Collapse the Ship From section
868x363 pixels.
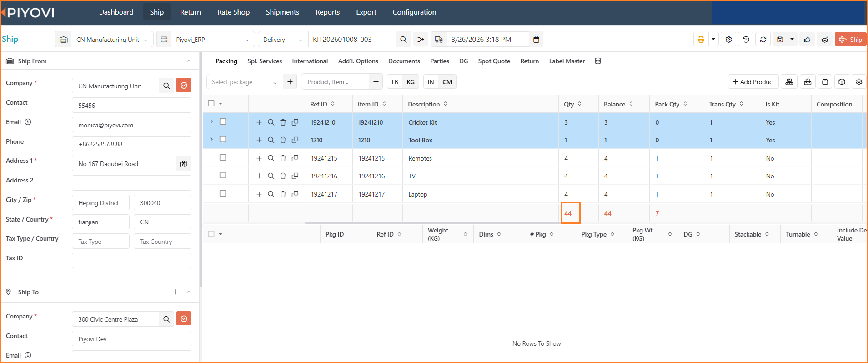[189, 61]
